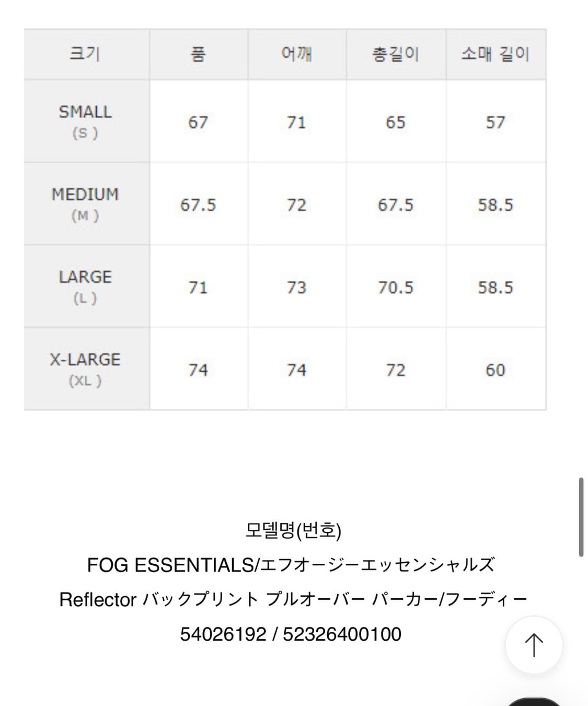Select the LARGE (L) size row label
This screenshot has height=706, width=588.
85,287
